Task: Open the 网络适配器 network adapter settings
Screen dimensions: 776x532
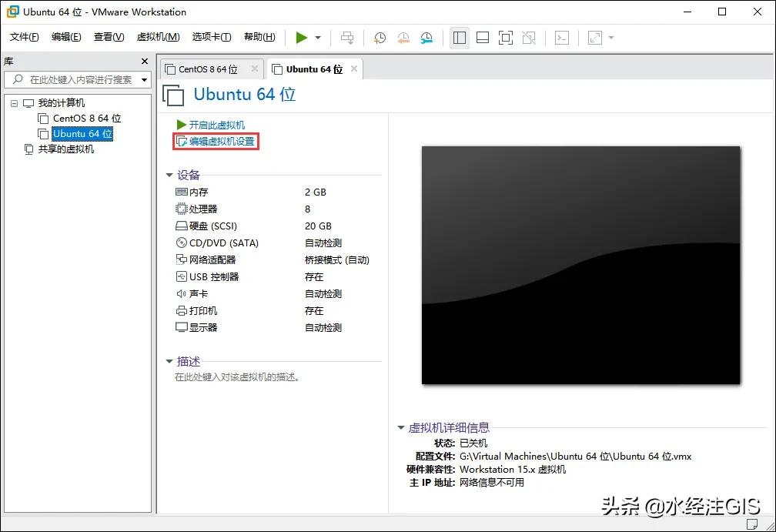Action: (209, 259)
